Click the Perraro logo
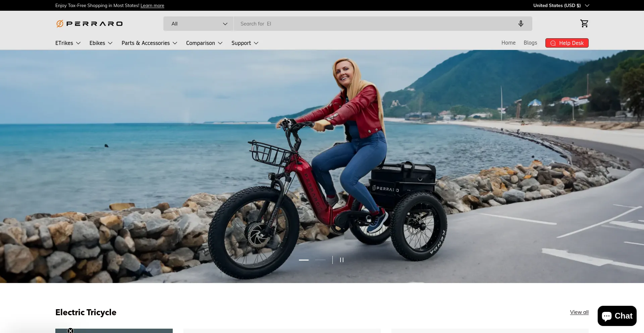 tap(89, 23)
